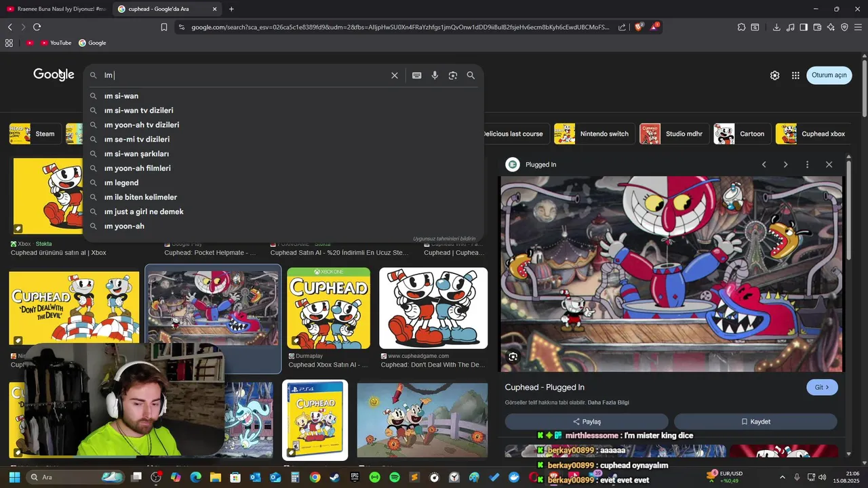The height and width of the screenshot is (488, 868).
Task: Start voice search with the microphone
Action: click(435, 75)
